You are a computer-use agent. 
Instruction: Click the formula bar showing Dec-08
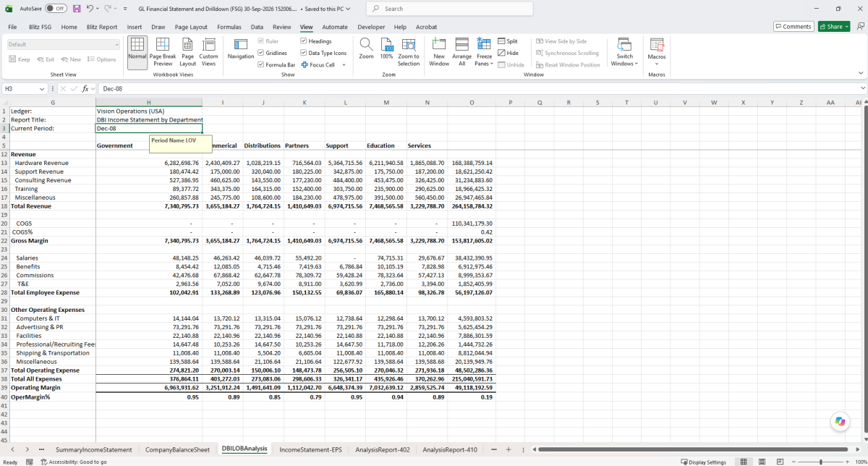click(x=477, y=88)
